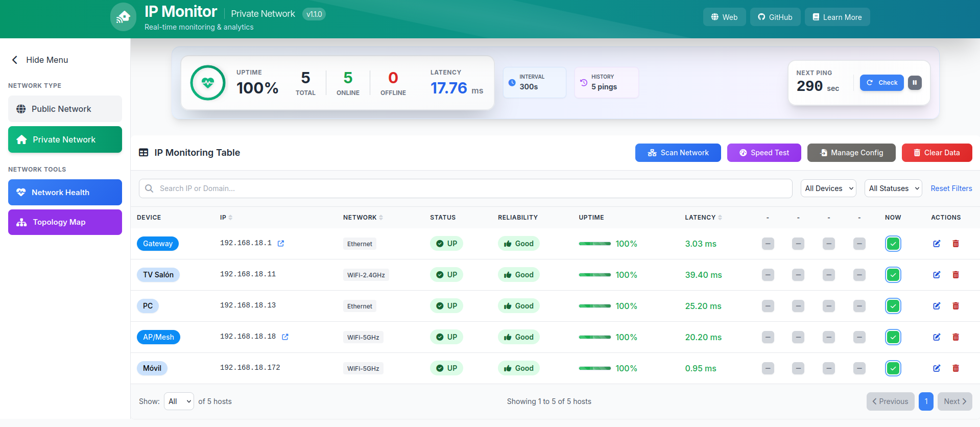Viewport: 980px width, 427px height.
Task: Click the Reset Filters link
Action: pos(951,188)
